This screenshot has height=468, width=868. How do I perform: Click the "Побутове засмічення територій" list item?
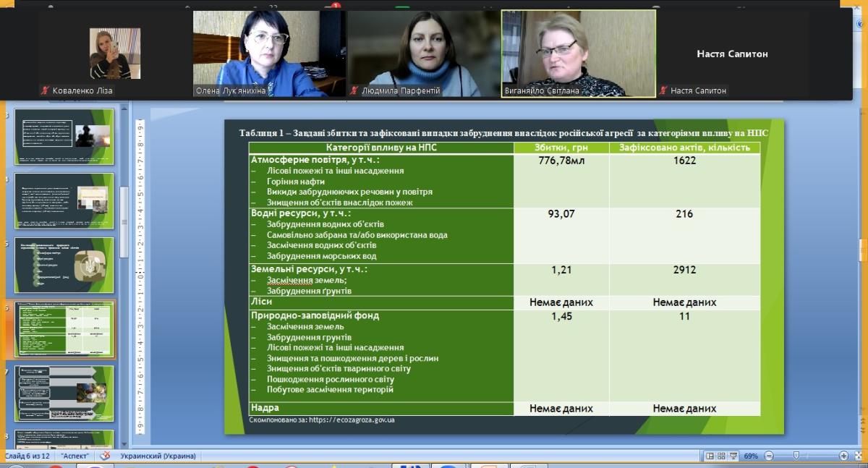point(330,390)
